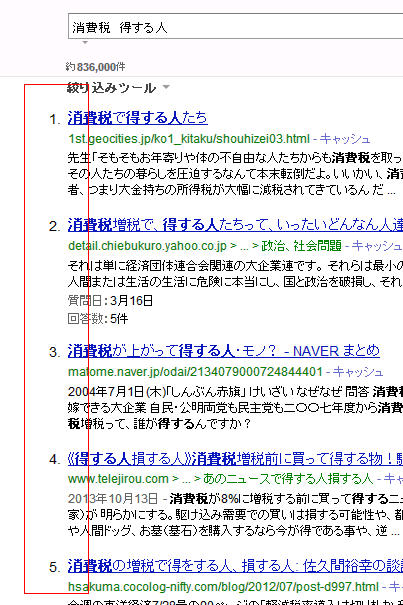The height and width of the screenshot is (605, 403).
Task: Click the 絞り込みツール label
Action: (111, 88)
